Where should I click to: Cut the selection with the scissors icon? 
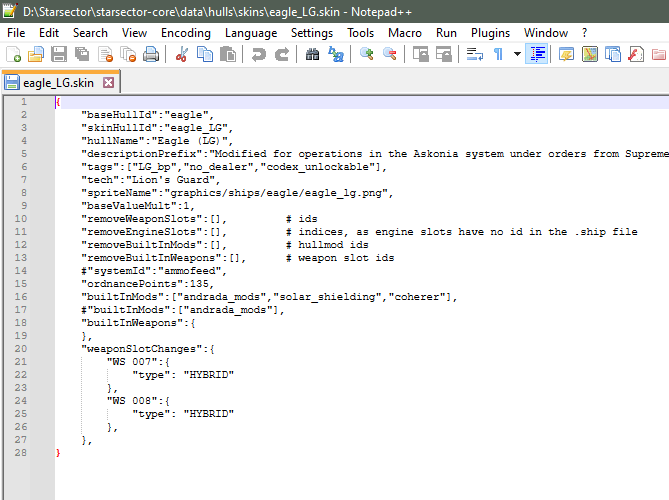click(x=182, y=55)
